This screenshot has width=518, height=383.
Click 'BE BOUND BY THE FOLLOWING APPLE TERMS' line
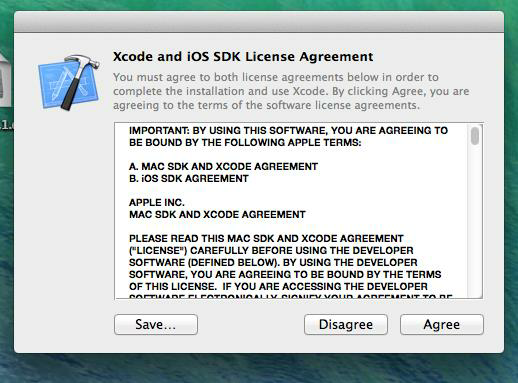pos(245,142)
